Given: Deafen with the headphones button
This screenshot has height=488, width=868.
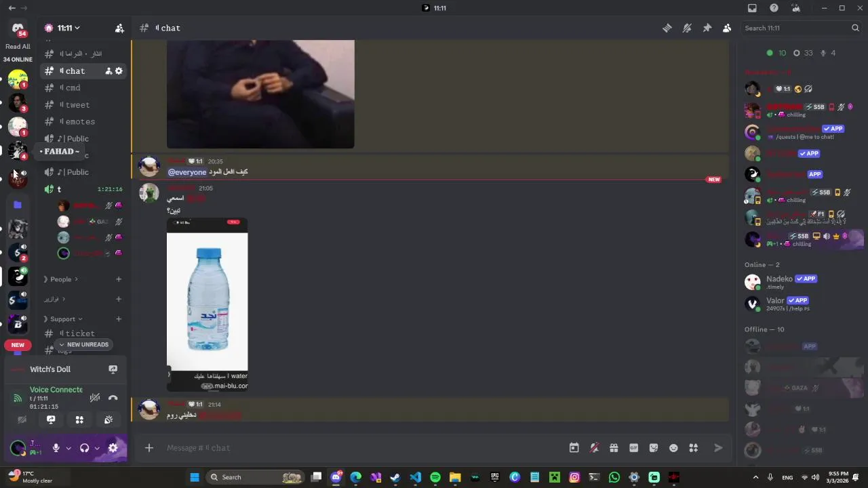Looking at the screenshot, I should point(85,448).
